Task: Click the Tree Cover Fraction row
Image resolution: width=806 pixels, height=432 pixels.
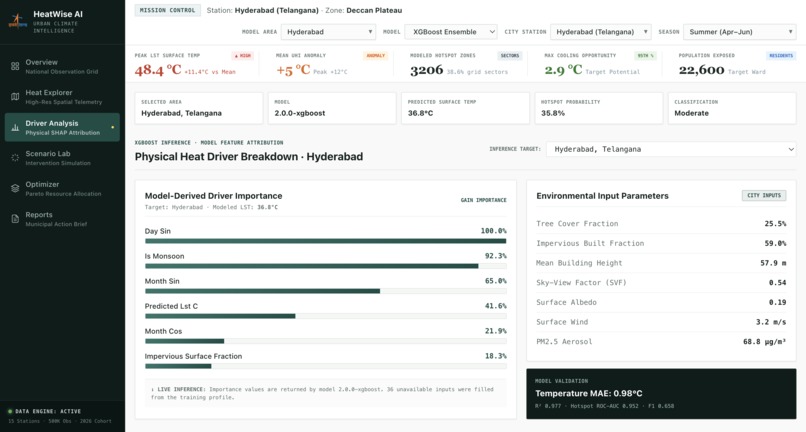Action: tap(661, 224)
